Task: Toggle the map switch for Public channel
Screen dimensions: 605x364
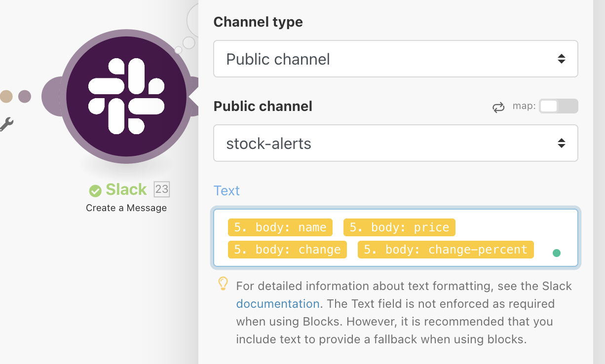Action: point(558,106)
